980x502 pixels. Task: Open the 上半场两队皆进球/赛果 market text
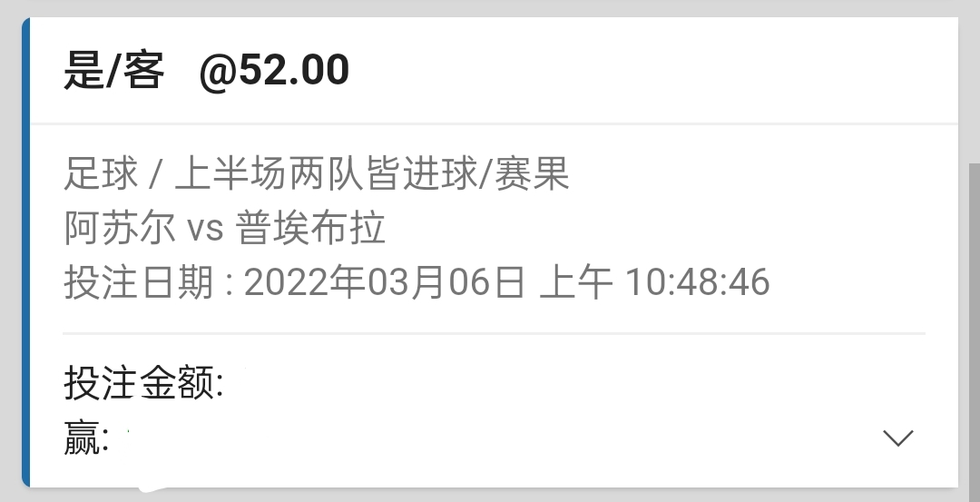point(373,173)
